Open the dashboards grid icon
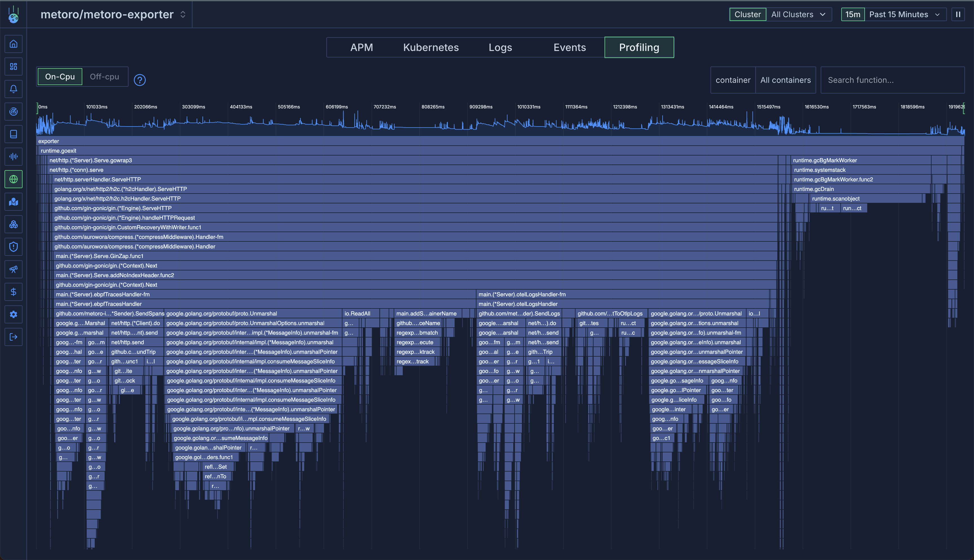Viewport: 974px width, 560px height. (14, 66)
